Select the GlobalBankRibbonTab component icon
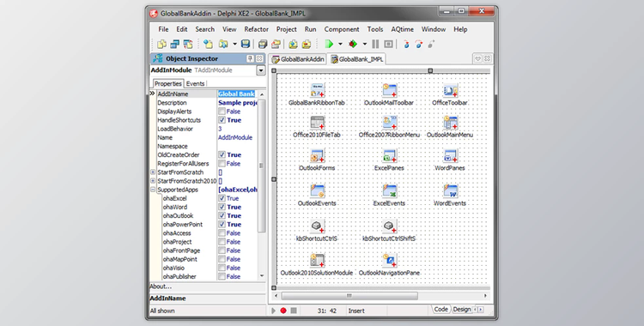Image resolution: width=644 pixels, height=326 pixels. click(x=317, y=90)
